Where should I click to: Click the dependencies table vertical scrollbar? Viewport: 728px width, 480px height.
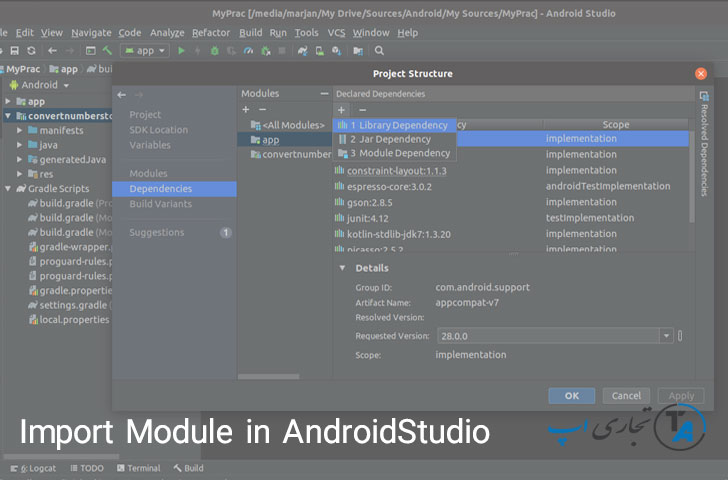(692, 176)
